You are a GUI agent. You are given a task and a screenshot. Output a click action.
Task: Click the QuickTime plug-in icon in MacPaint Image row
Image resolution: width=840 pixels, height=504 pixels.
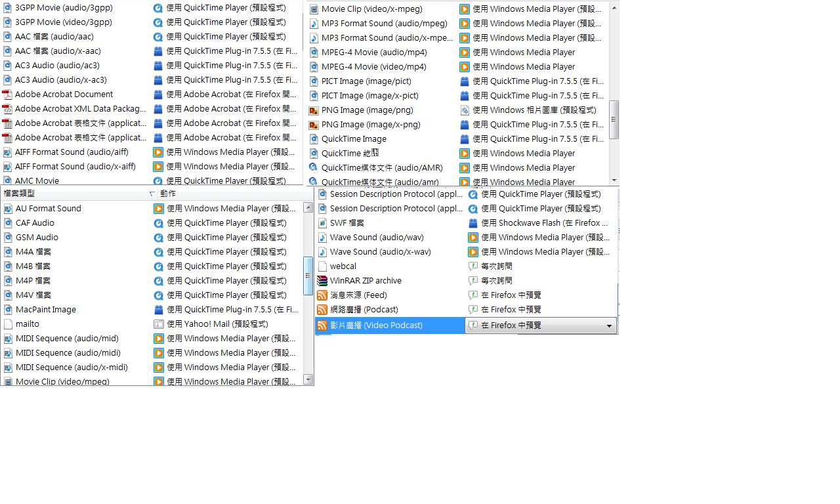tap(158, 310)
